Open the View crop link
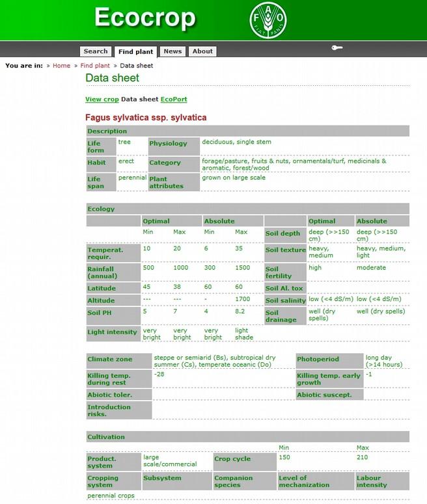The height and width of the screenshot is (504, 427). point(102,99)
